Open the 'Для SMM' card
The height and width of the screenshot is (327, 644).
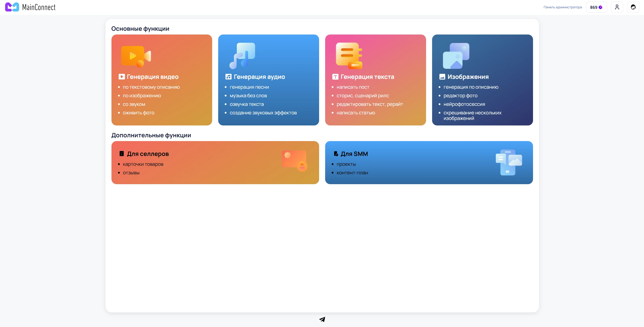[428, 162]
